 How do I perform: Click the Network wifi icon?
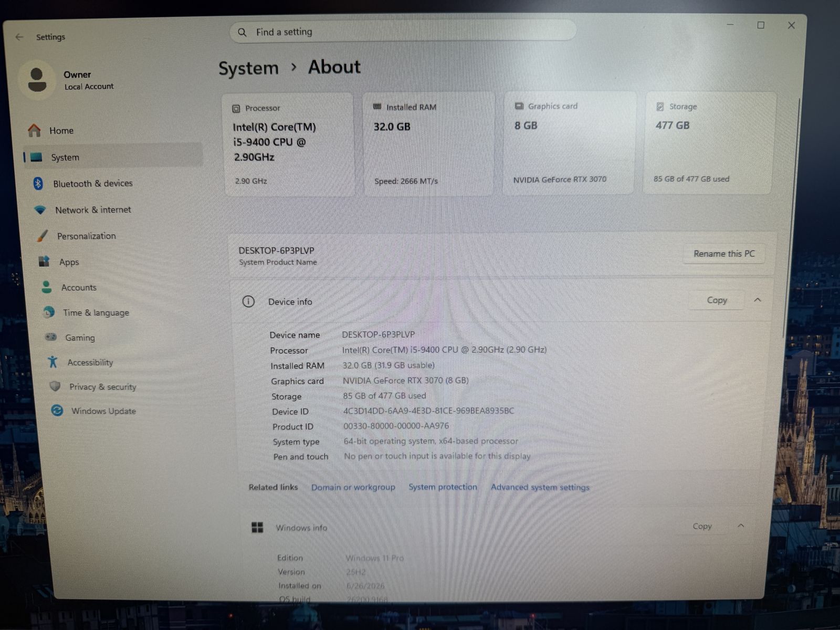40,210
